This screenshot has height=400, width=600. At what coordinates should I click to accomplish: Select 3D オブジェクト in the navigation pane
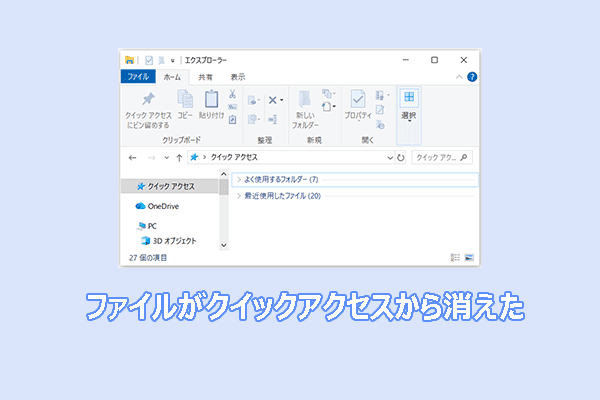(170, 241)
